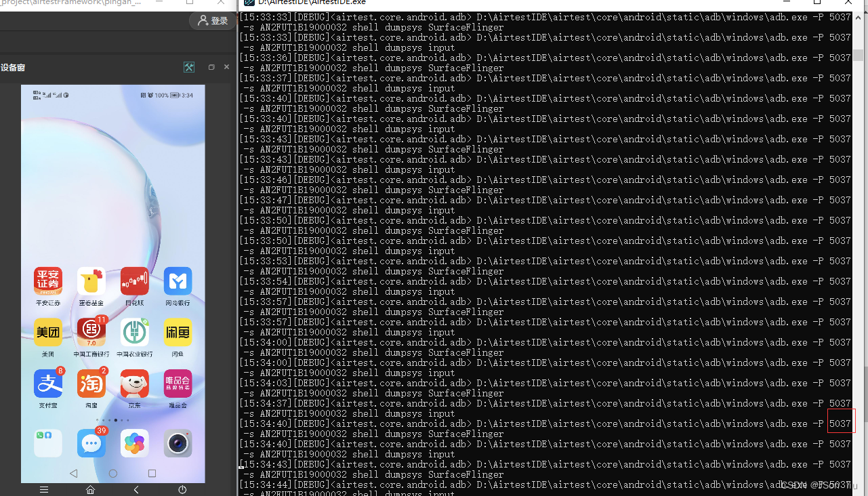
Task: Open the device window tools icon
Action: point(190,67)
